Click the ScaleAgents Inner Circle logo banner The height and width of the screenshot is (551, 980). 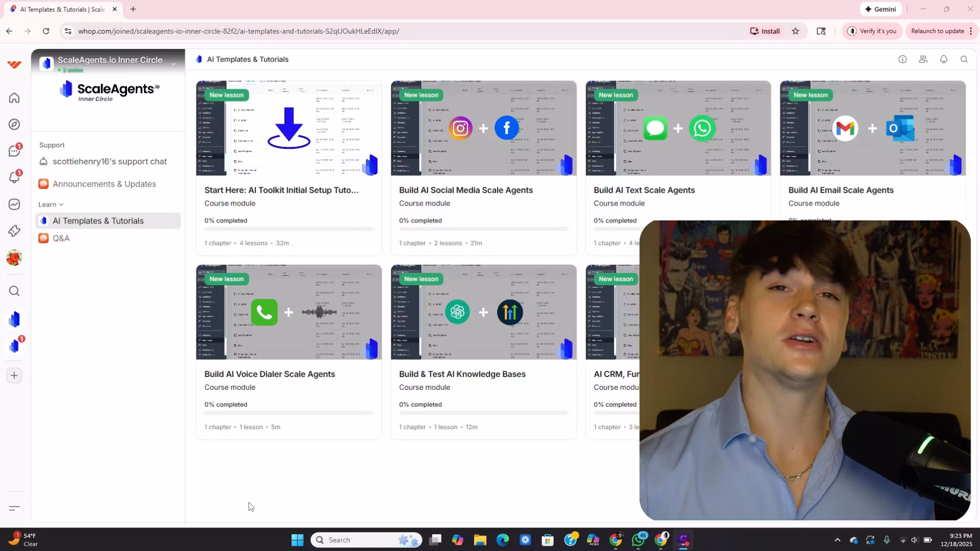[109, 91]
